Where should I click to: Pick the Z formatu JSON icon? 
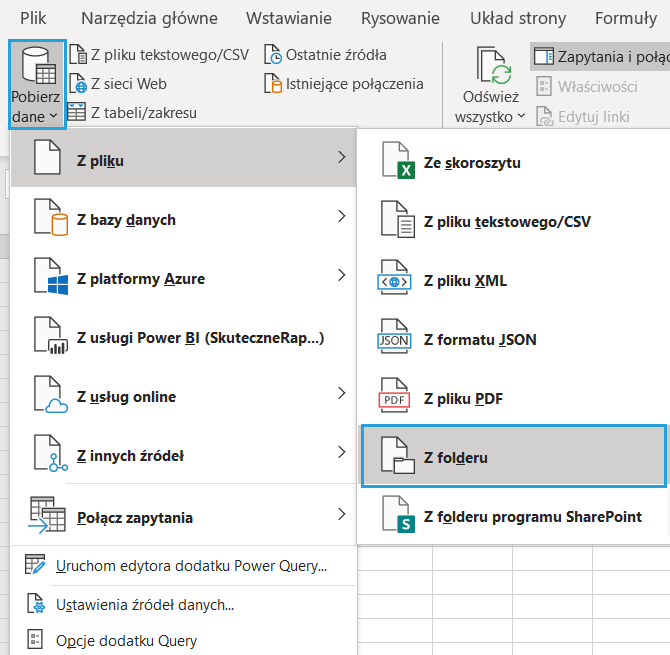tap(397, 340)
